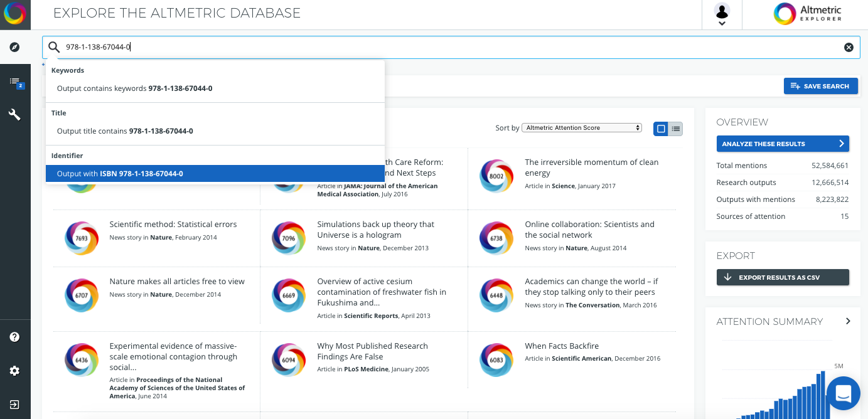The height and width of the screenshot is (419, 868).
Task: Click donut score 6083 badge
Action: pyautogui.click(x=496, y=360)
